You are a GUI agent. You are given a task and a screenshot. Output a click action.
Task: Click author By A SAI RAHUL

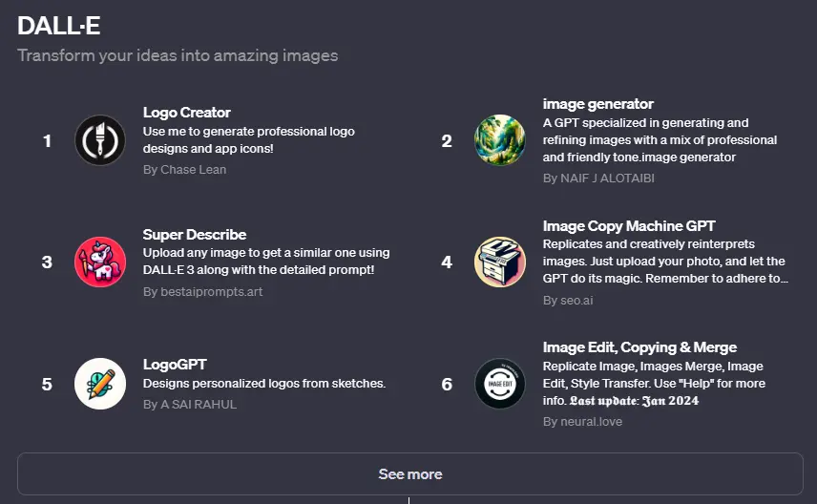(x=190, y=405)
